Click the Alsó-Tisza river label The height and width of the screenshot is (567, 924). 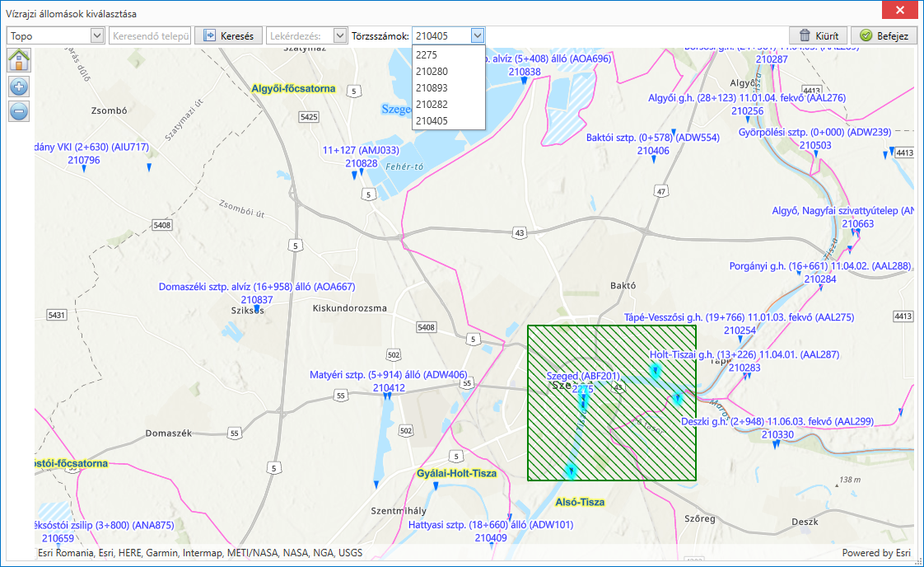click(580, 502)
